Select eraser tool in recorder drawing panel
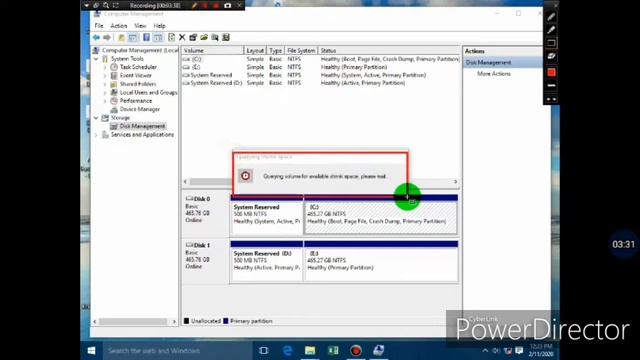Viewport: 640px width, 360px height. click(551, 56)
